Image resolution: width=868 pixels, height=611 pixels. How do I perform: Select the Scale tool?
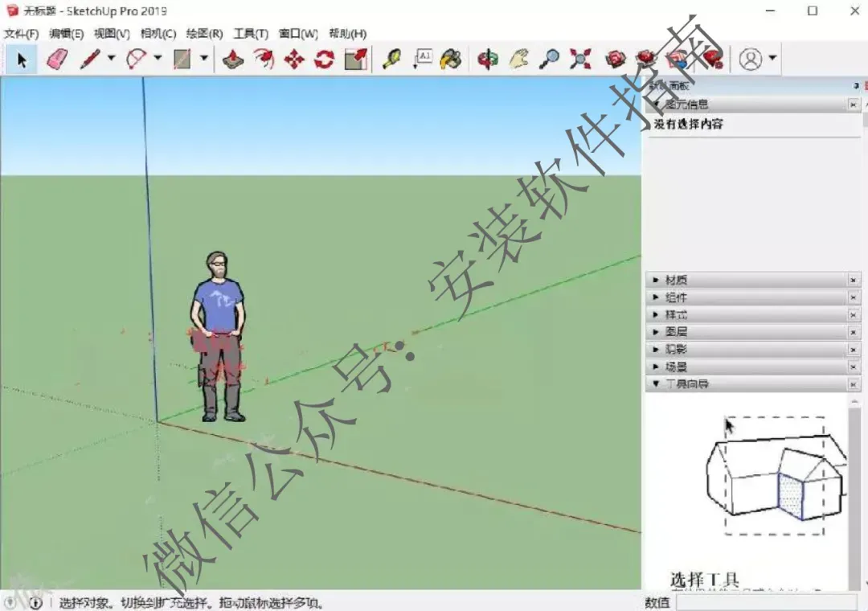[x=355, y=59]
